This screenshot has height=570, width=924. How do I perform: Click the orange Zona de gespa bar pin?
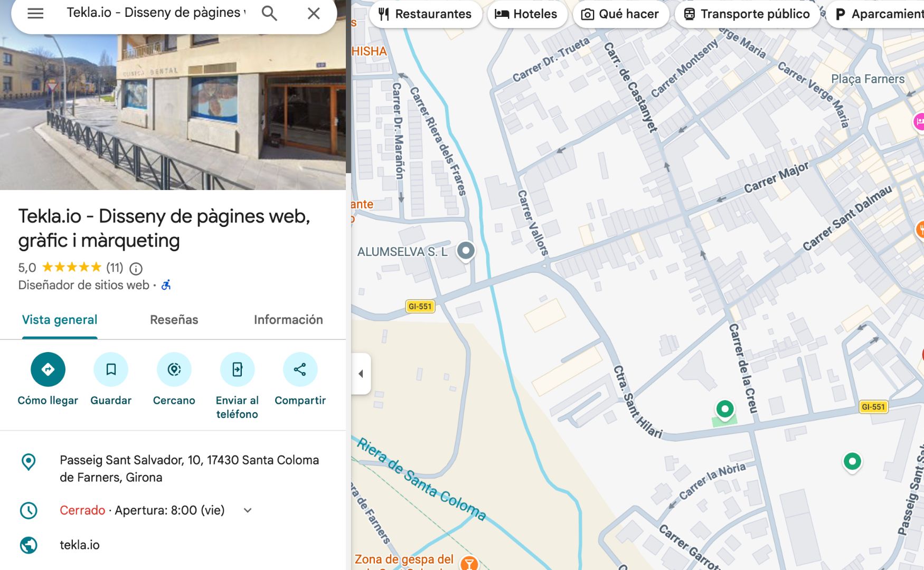(469, 563)
